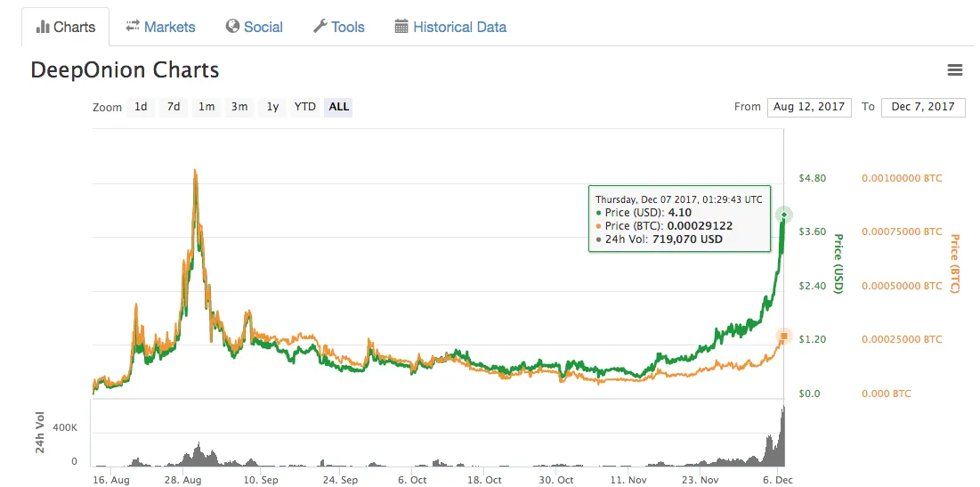The width and height of the screenshot is (980, 487).
Task: Click the 28. Aug date label
Action: point(182,480)
